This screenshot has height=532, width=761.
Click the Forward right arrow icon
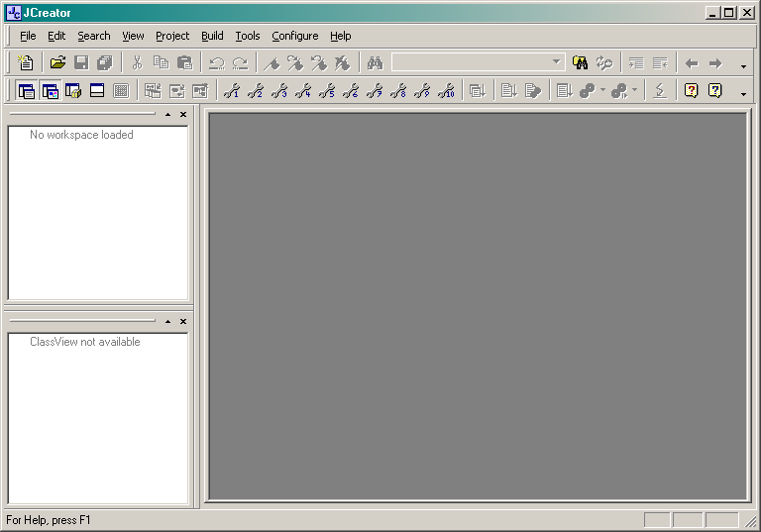[715, 63]
